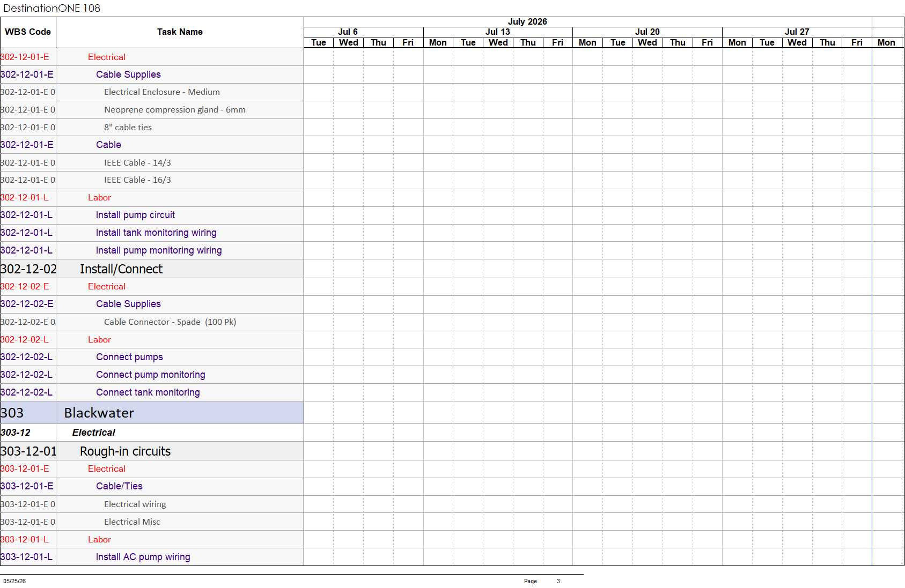The image size is (905, 588).
Task: Select the July 2026 month header
Action: click(527, 22)
